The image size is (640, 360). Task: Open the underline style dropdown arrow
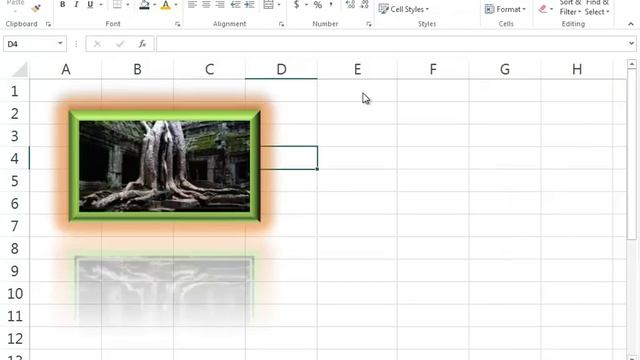100,5
